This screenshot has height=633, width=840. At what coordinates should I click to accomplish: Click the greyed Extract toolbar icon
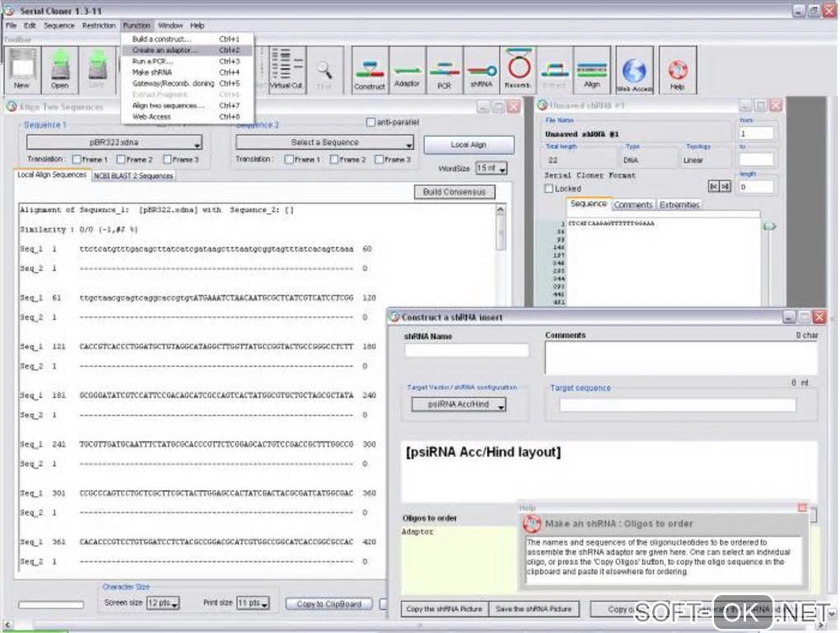click(554, 70)
